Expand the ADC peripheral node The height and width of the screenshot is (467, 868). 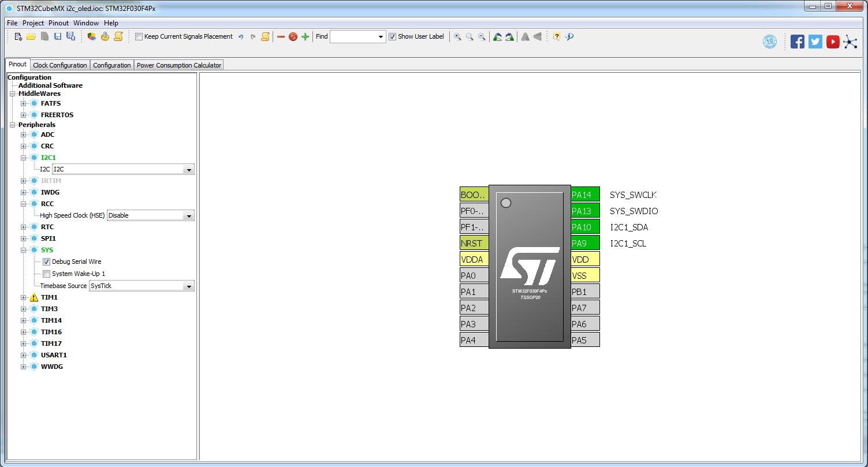click(x=24, y=135)
